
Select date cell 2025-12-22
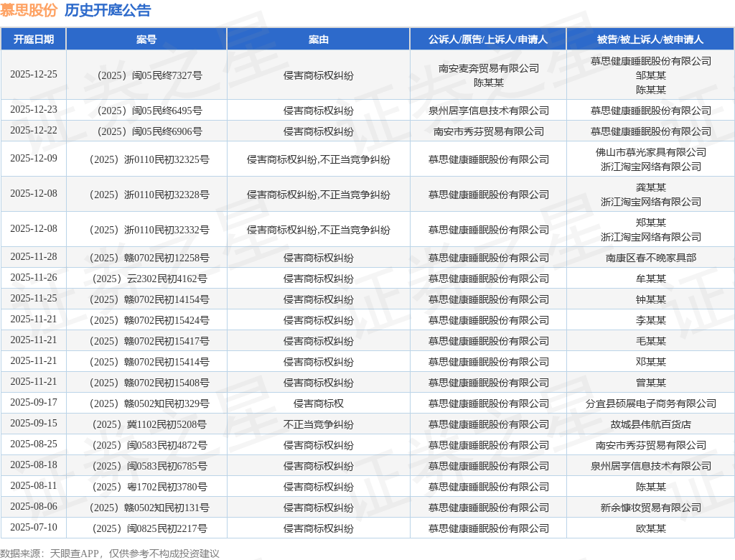point(34,130)
